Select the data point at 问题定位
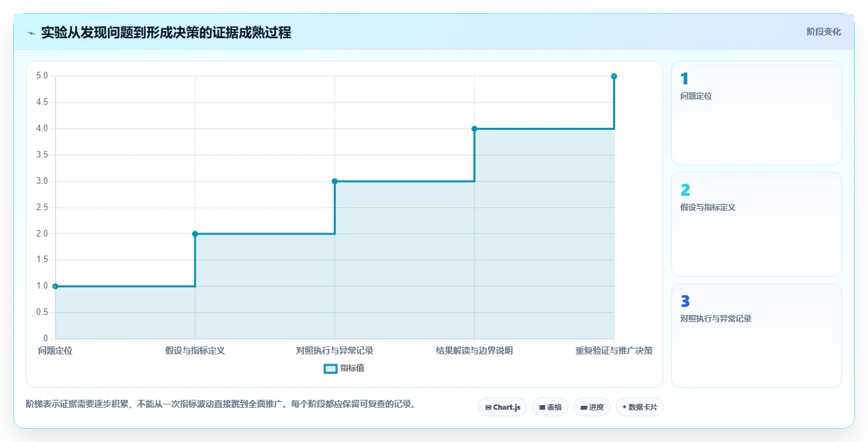This screenshot has width=868, height=442. pyautogui.click(x=55, y=287)
